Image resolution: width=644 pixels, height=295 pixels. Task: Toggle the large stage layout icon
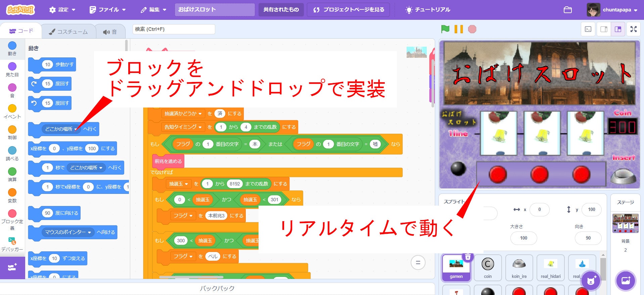point(618,29)
